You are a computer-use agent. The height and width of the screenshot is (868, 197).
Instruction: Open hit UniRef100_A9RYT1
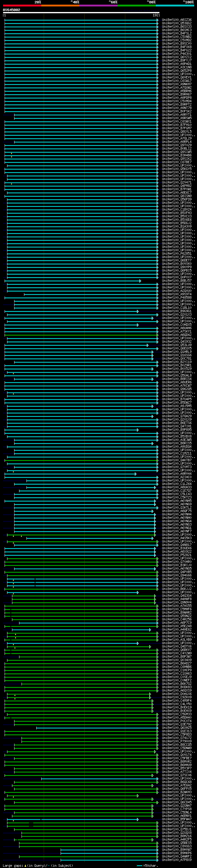point(177,115)
